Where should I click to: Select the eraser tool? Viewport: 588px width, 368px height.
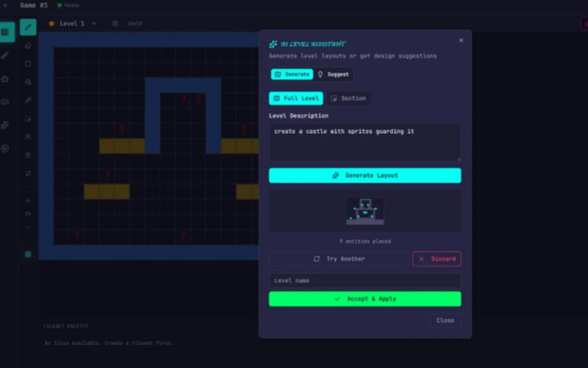tap(28, 45)
